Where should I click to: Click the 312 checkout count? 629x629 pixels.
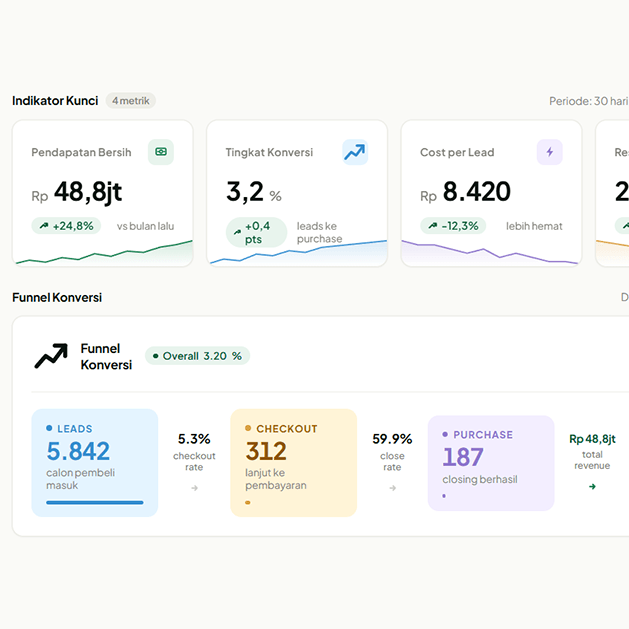click(266, 451)
